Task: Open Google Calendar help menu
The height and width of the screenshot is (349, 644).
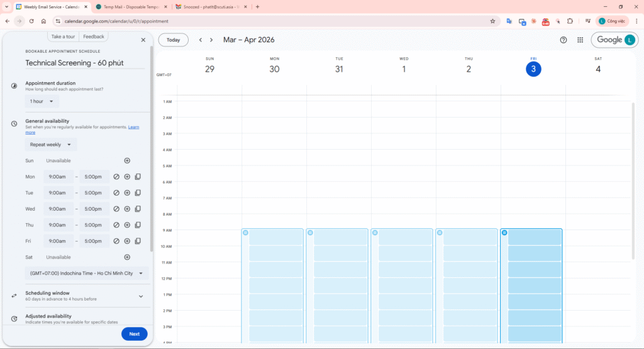Action: tap(563, 40)
